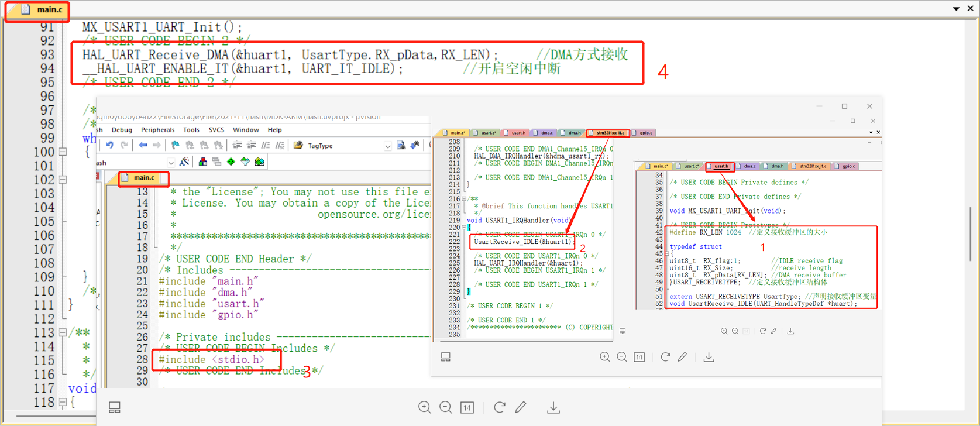The height and width of the screenshot is (426, 980).
Task: Rotate image in usart.h viewer
Action: pos(763,331)
